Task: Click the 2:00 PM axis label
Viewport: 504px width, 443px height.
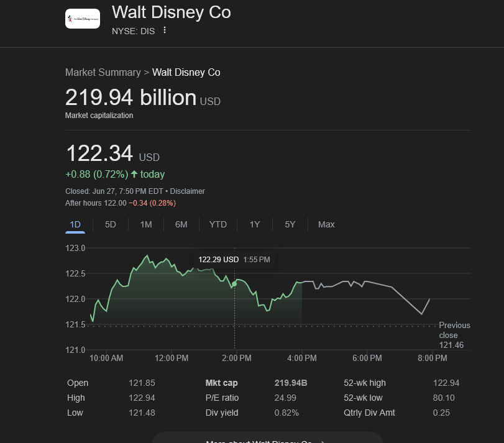Action: pos(237,358)
